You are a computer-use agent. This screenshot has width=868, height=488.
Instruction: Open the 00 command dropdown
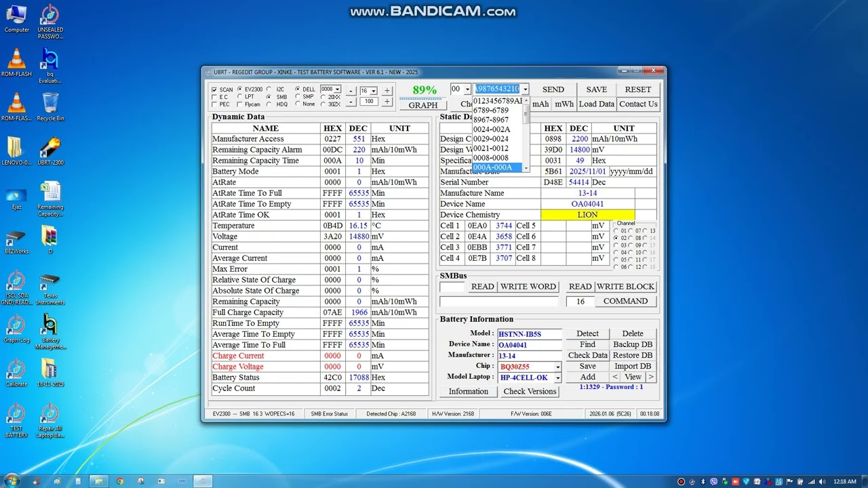[467, 89]
